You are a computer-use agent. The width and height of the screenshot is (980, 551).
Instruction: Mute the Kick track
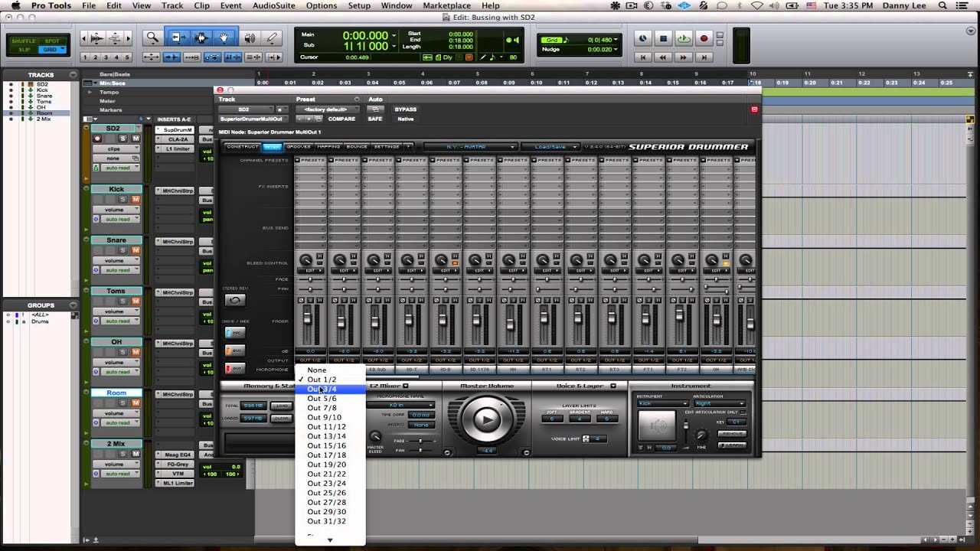(136, 199)
